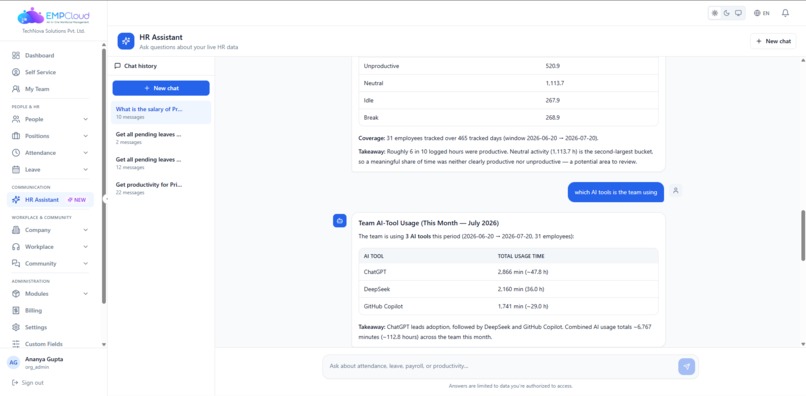Screen dimensions: 806x396
Task: Click the send message paper-plane button
Action: [x=686, y=367]
